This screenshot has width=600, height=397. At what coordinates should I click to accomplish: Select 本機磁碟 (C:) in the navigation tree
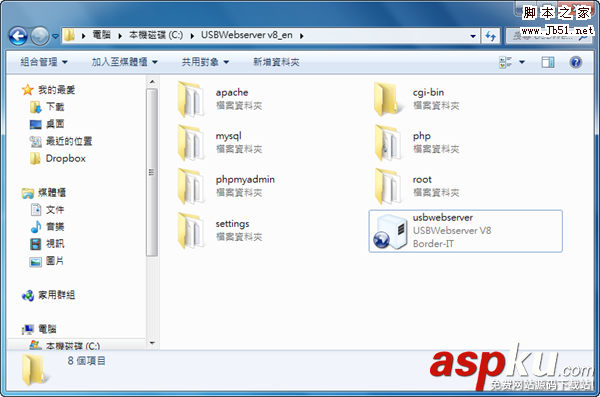[x=73, y=346]
